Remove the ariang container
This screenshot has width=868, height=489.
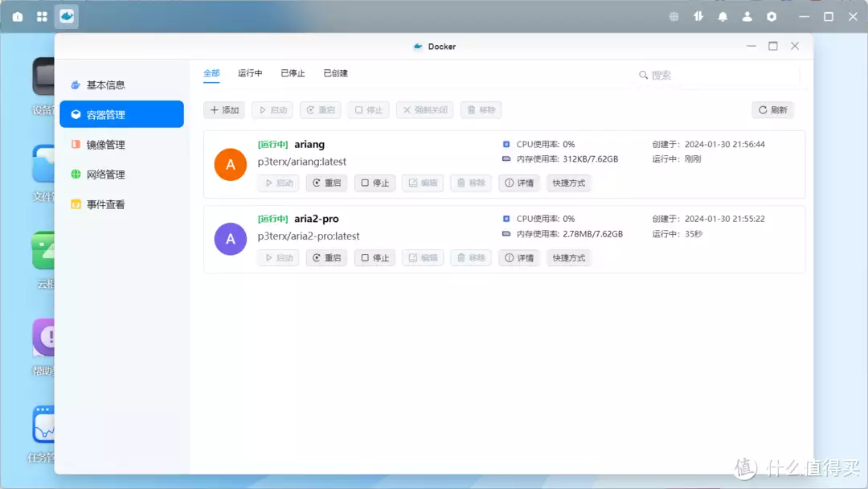(471, 183)
